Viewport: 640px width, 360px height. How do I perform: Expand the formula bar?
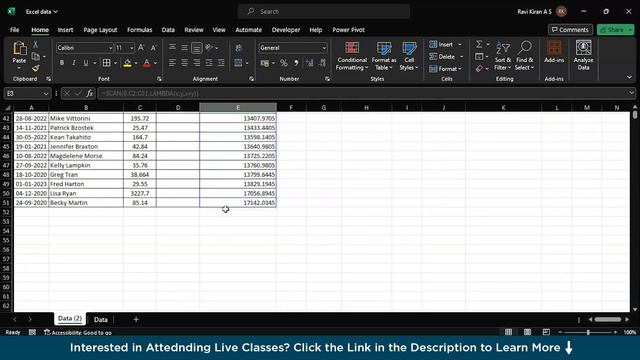(631, 93)
